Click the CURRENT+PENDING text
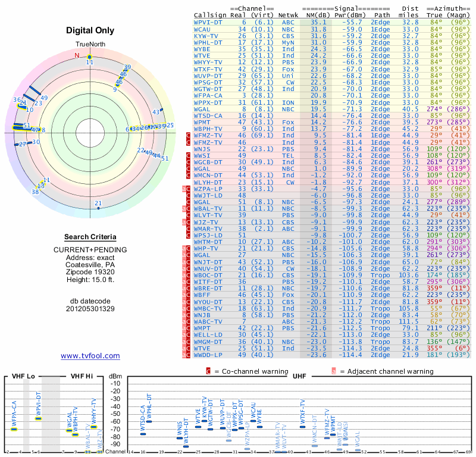 point(90,249)
